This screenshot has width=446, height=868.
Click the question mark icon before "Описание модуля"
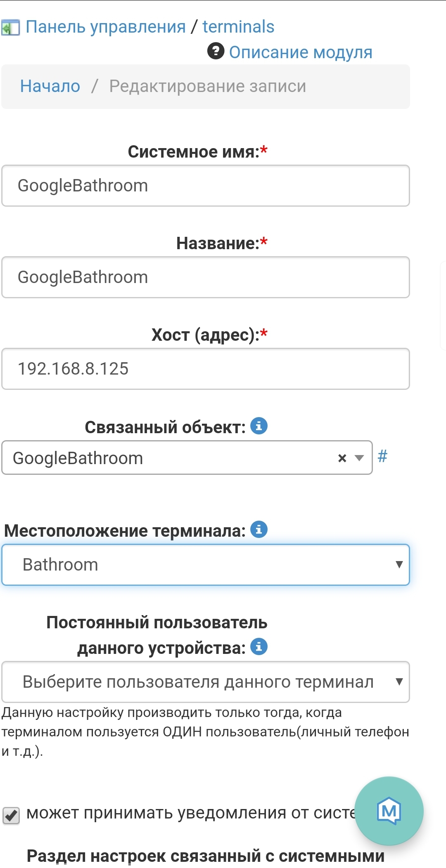click(x=216, y=52)
